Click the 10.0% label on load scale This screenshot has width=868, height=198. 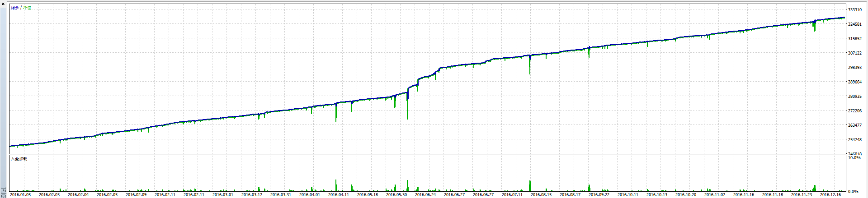tap(854, 158)
